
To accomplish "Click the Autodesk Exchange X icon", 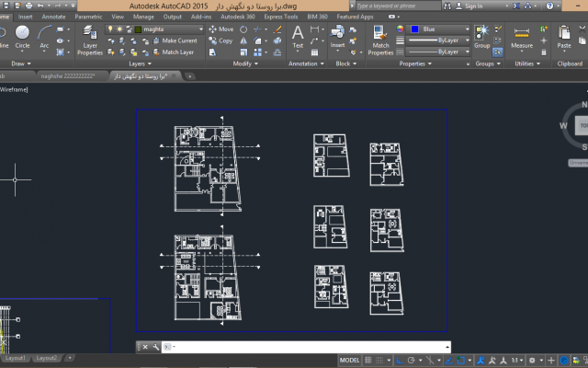I will (516, 6).
